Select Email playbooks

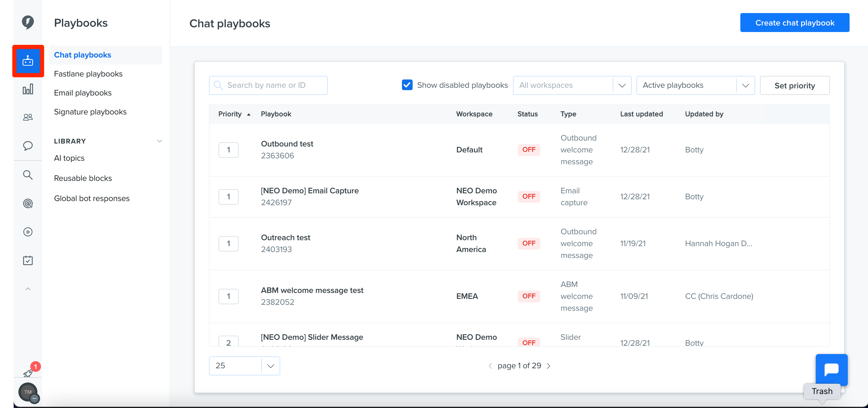(83, 93)
